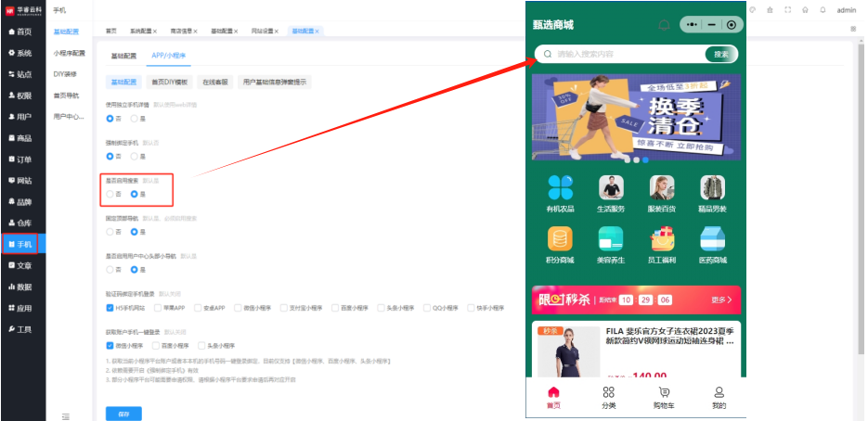Screen dimensions: 868x421
Task: Click the blue 保存 button
Action: 123,414
